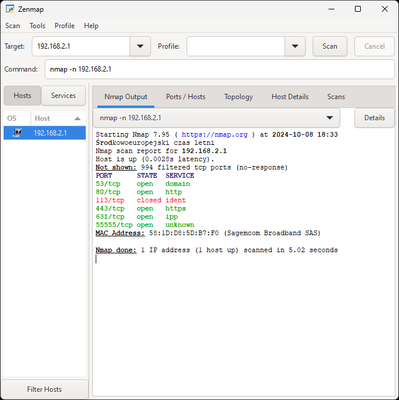Click the Nmap done summary text
Viewport: 399px width, 400px height.
(217, 250)
